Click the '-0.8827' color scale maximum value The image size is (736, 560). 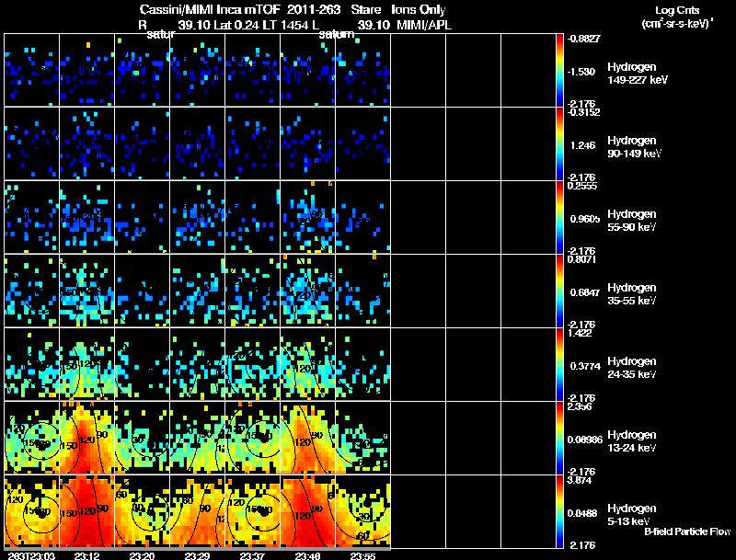pos(583,39)
